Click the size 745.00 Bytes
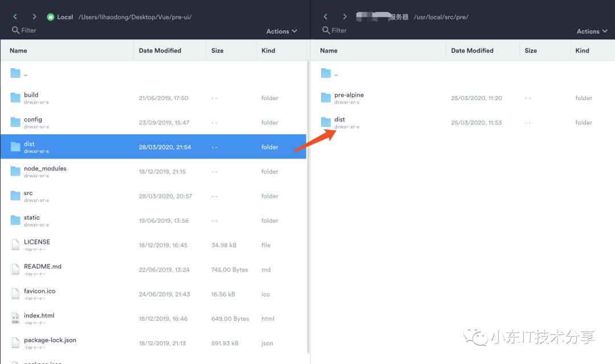 (230, 270)
